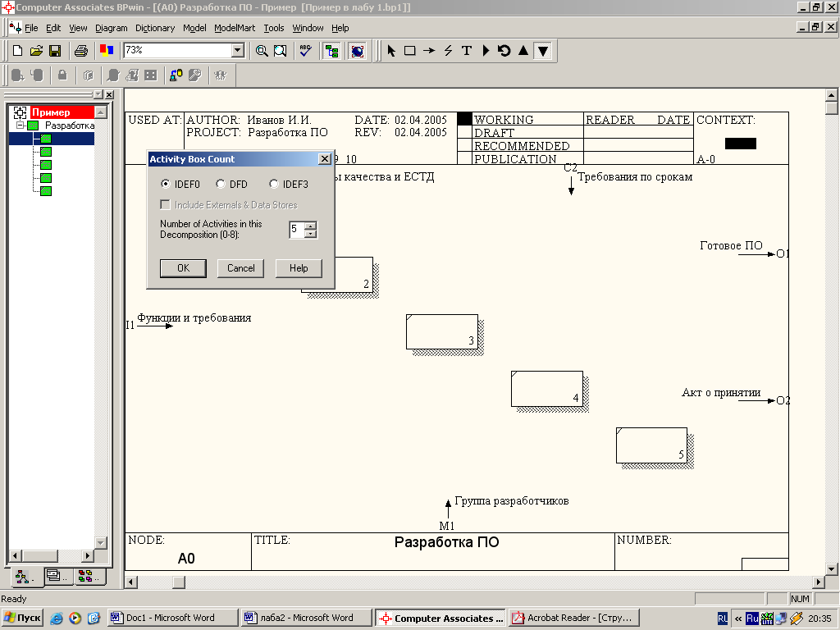This screenshot has width=840, height=630.
Task: Click the Save model icon
Action: click(x=55, y=51)
